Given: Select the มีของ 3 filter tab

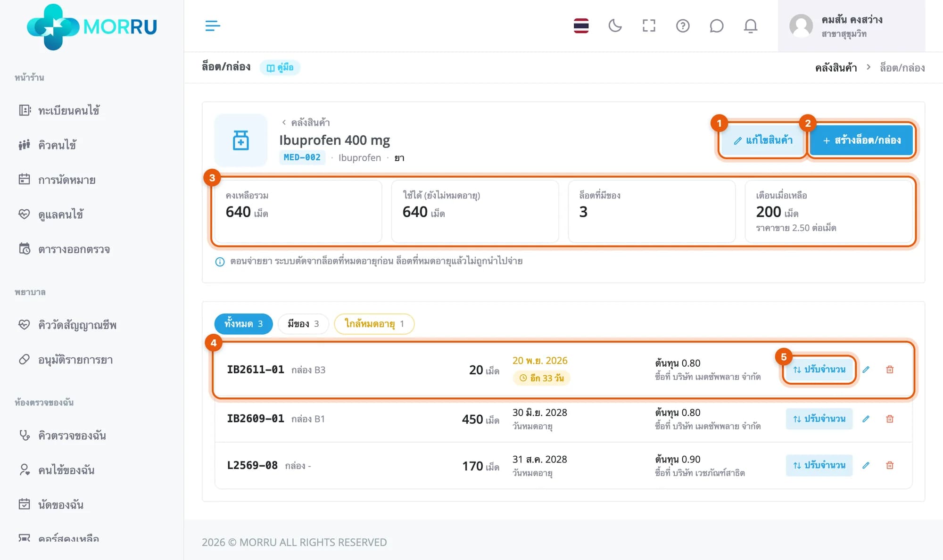Looking at the screenshot, I should [x=303, y=324].
